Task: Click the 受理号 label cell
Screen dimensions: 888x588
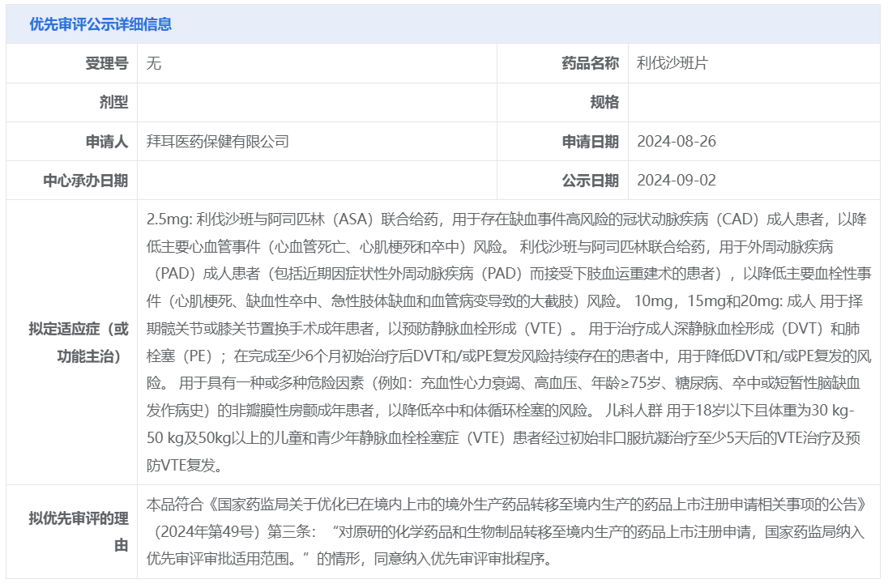Action: (72, 63)
